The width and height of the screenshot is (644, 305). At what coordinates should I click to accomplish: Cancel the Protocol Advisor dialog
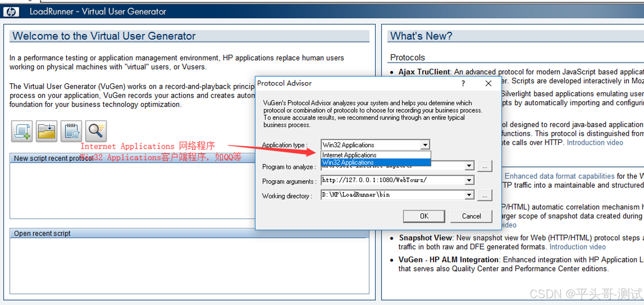click(x=471, y=216)
